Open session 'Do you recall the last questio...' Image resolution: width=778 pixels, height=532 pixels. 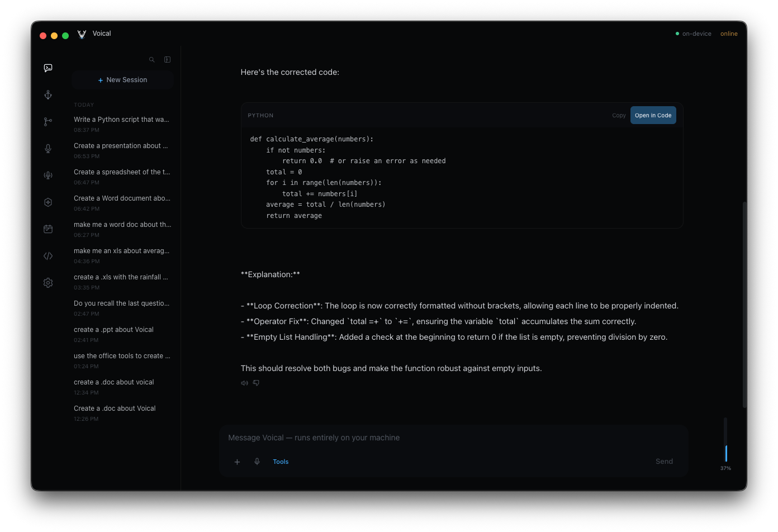(122, 308)
